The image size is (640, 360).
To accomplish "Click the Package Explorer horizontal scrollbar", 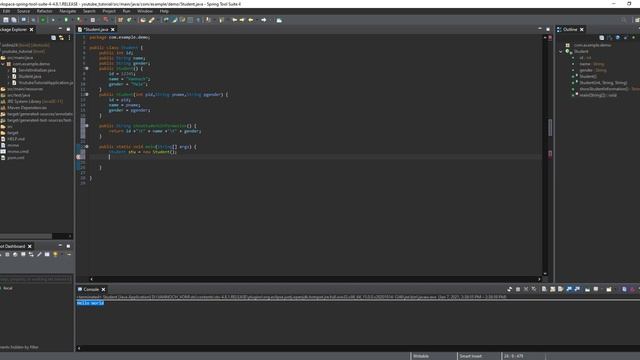I will pyautogui.click(x=26, y=236).
